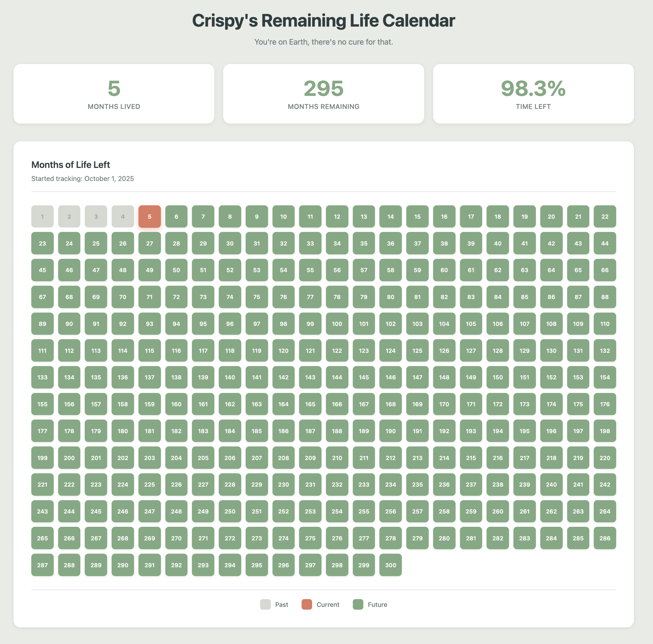Click the Crispy's Remaining Life Calendar title
Screen dimensions: 653x644
pyautogui.click(x=323, y=21)
